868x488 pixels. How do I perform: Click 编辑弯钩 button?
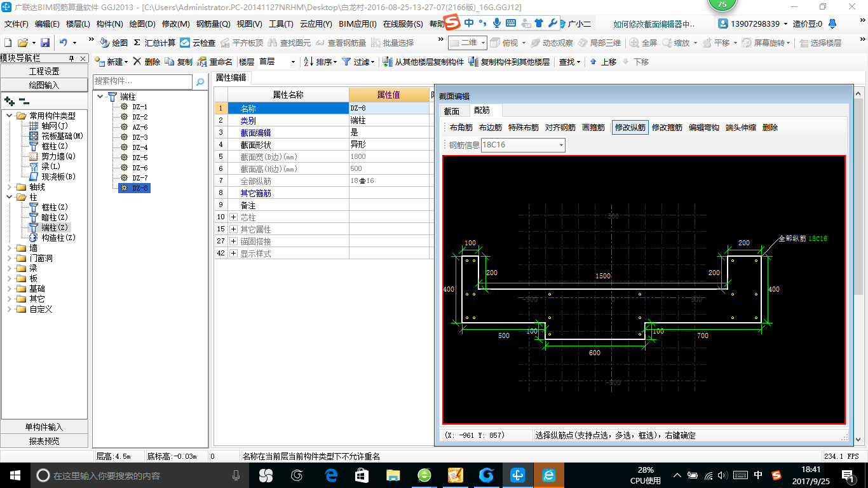[704, 128]
